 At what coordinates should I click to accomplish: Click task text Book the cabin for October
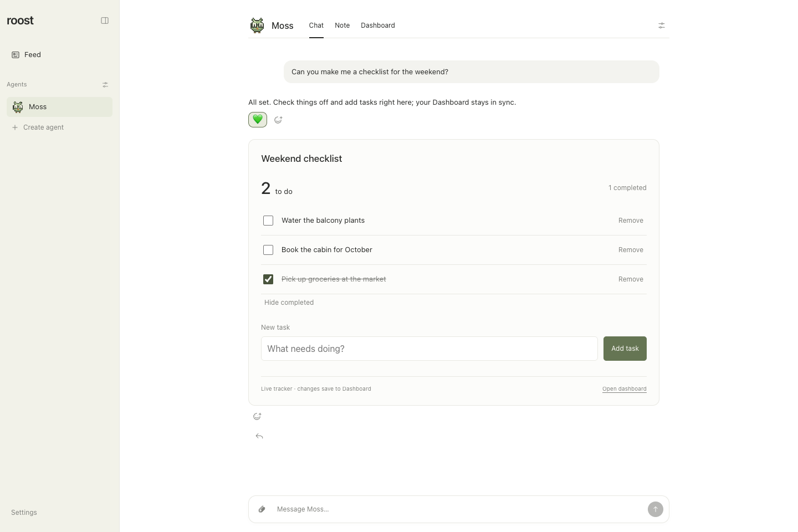point(327,250)
